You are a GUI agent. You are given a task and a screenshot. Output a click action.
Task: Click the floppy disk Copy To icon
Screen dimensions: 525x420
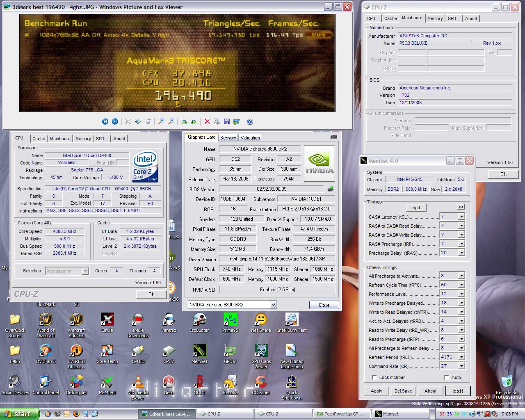point(227,121)
